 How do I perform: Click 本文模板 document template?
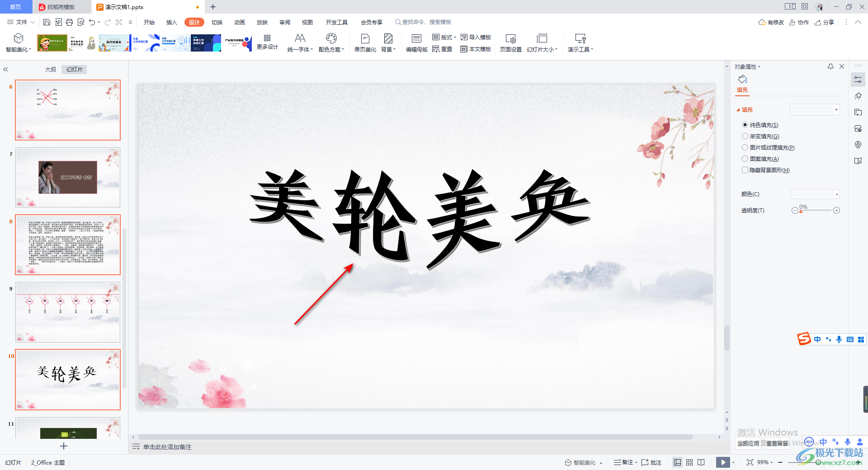(476, 49)
